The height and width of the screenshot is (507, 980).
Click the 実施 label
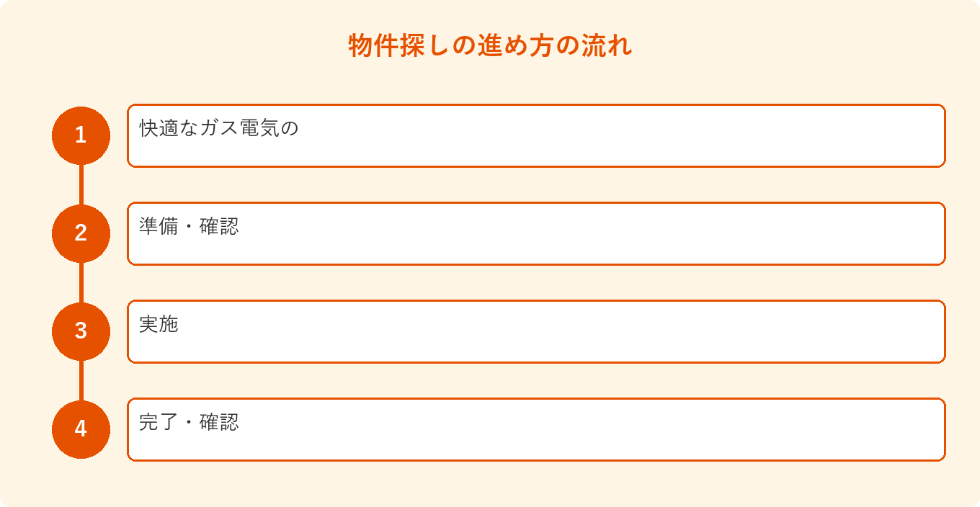159,324
